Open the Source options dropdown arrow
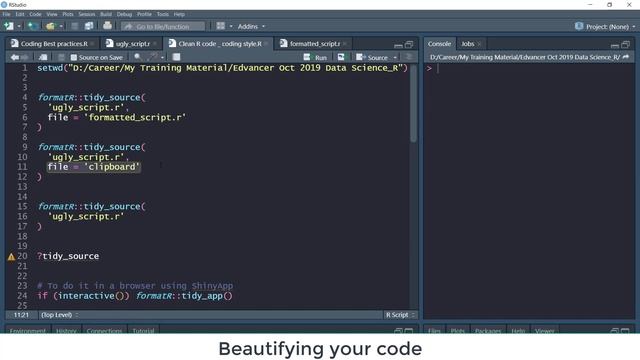Image resolution: width=640 pixels, height=360 pixels. pos(395,58)
